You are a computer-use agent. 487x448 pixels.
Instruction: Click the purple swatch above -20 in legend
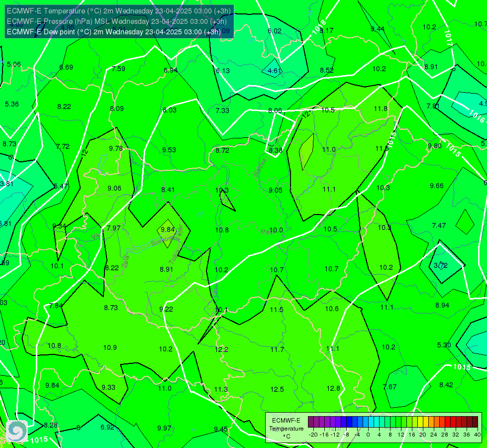pos(310,422)
